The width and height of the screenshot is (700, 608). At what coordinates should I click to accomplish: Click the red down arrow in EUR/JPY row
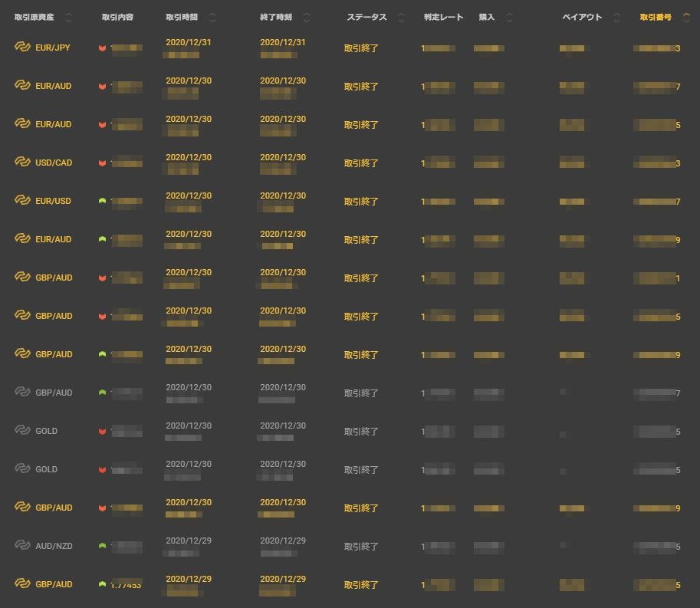click(102, 48)
